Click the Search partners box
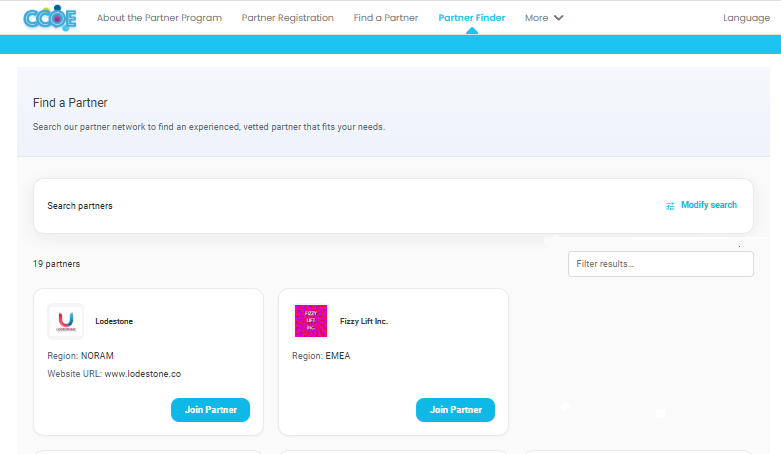 tap(393, 206)
